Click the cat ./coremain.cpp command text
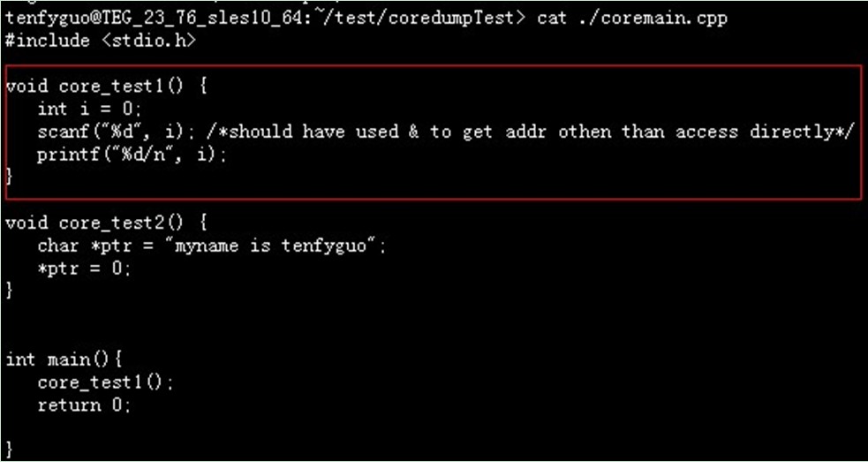Viewport: 868px width, 462px height. tap(631, 19)
